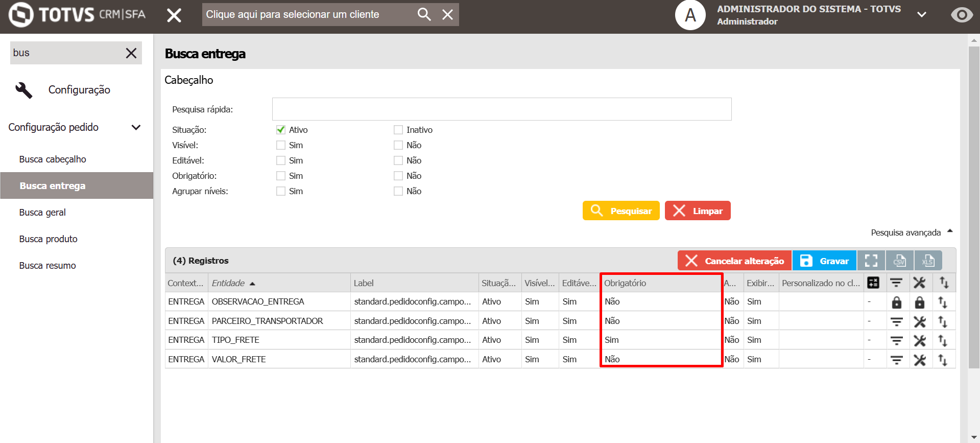Sort by Entidade column header
Image resolution: width=980 pixels, height=443 pixels.
point(279,283)
